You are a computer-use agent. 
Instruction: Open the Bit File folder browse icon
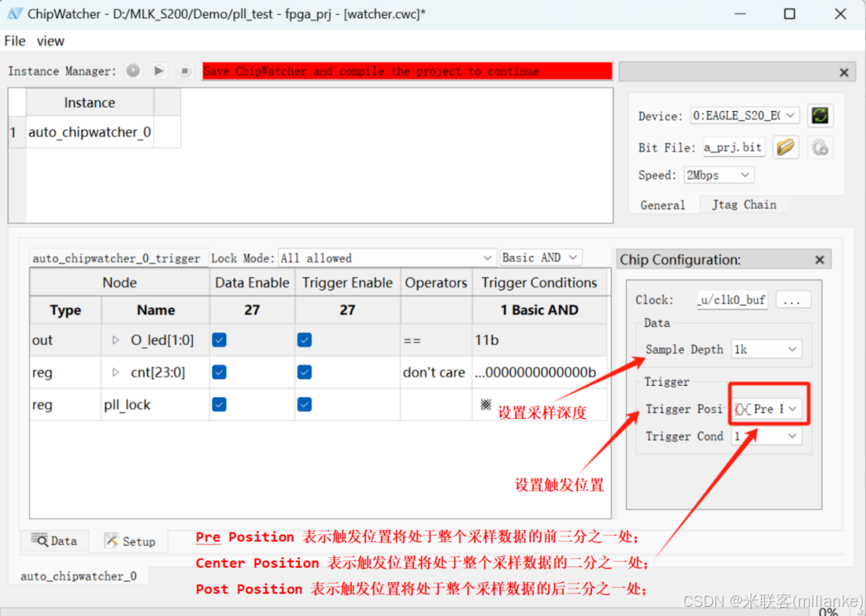pyautogui.click(x=785, y=147)
